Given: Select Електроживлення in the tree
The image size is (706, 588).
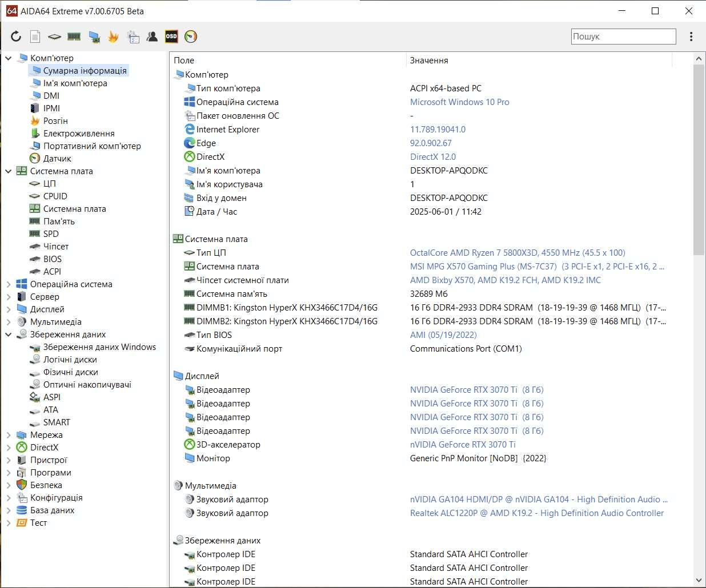Looking at the screenshot, I should [79, 133].
